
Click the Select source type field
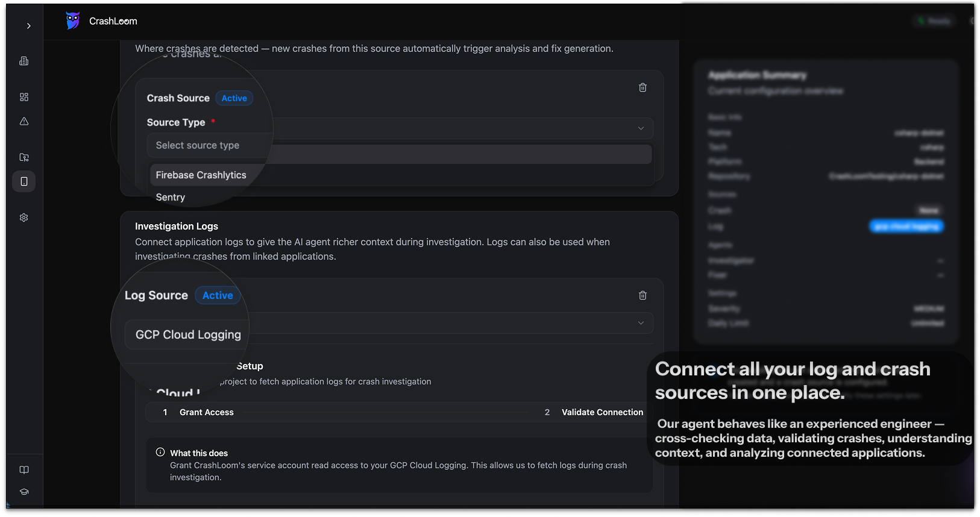(209, 145)
